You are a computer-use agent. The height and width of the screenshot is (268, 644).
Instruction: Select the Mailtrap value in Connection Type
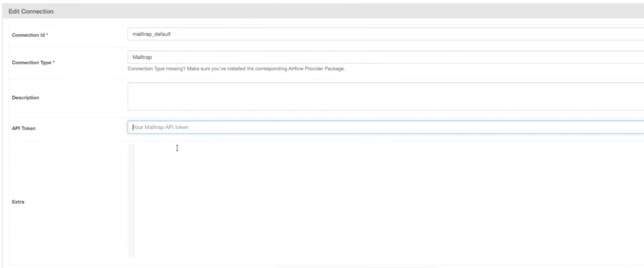click(142, 57)
